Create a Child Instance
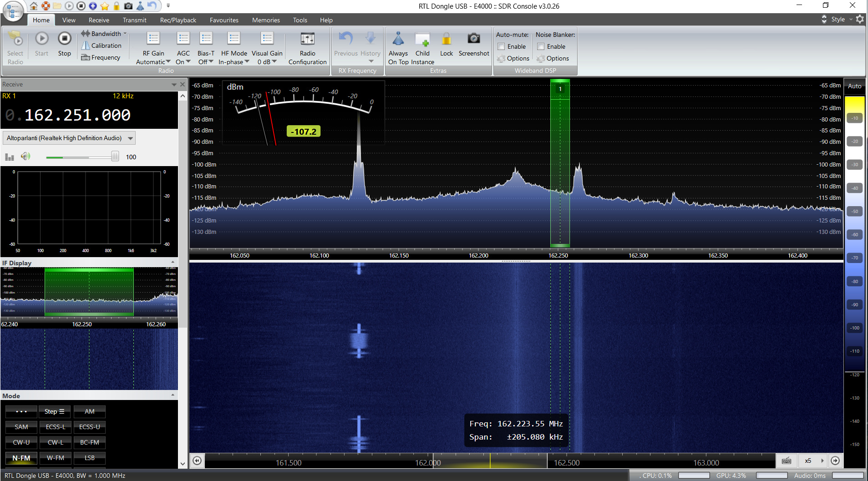 422,40
